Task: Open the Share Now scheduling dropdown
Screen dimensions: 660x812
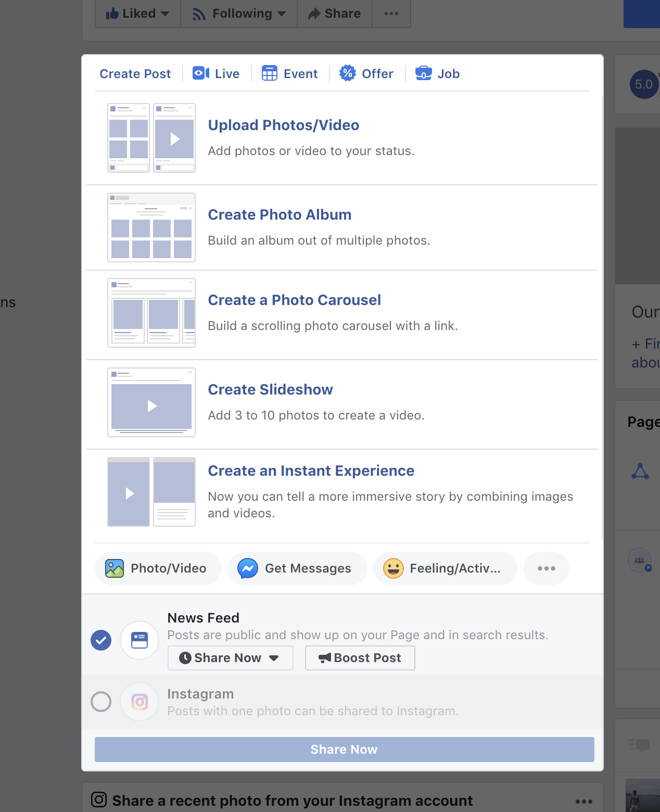Action: pyautogui.click(x=231, y=658)
